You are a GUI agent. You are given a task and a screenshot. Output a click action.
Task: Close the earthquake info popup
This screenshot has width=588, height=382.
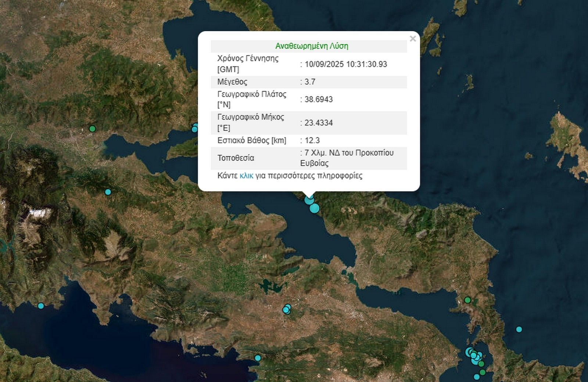[413, 39]
